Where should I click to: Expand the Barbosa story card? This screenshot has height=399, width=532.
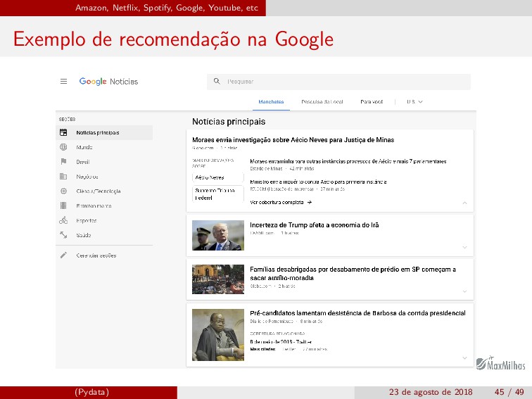coord(465,358)
